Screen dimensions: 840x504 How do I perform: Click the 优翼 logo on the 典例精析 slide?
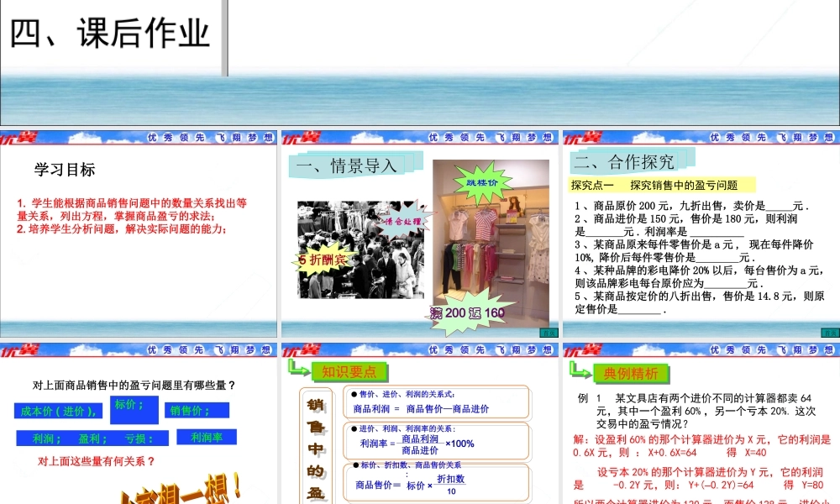click(583, 351)
